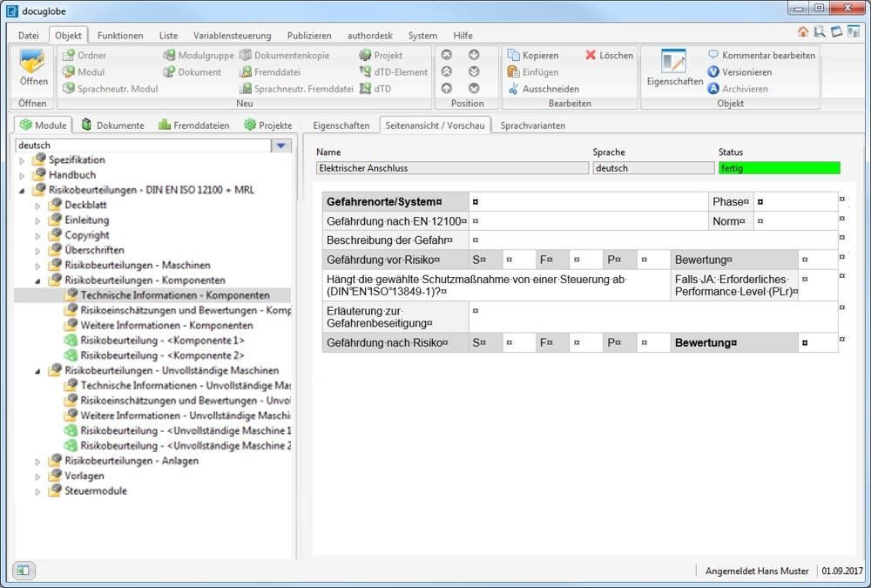
Task: Click the Versionieren icon
Action: [713, 72]
